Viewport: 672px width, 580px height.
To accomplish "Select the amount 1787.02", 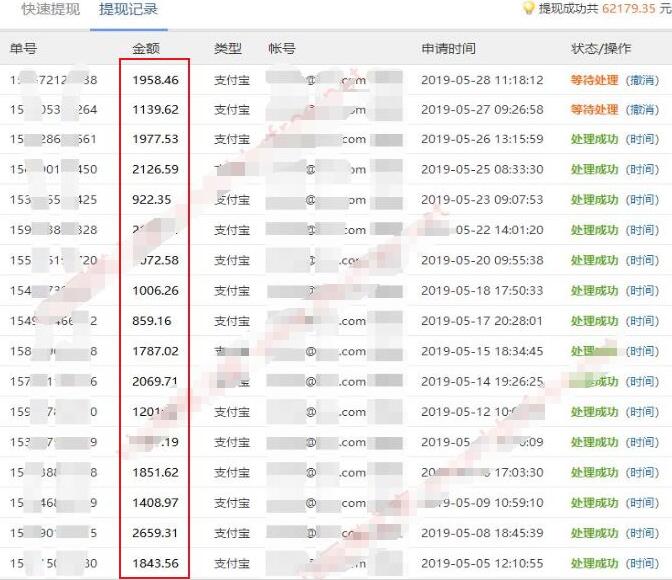I will tap(155, 352).
